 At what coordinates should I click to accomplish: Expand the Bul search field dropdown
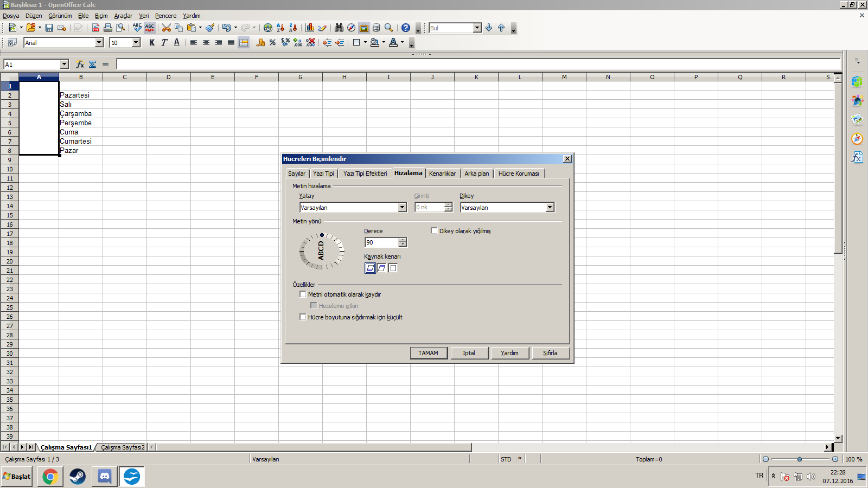pos(477,28)
